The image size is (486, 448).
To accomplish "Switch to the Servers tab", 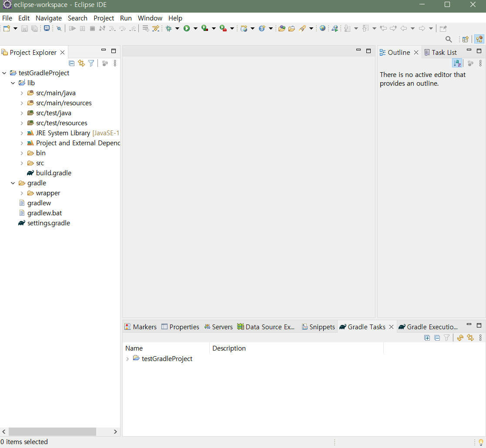I will point(218,327).
